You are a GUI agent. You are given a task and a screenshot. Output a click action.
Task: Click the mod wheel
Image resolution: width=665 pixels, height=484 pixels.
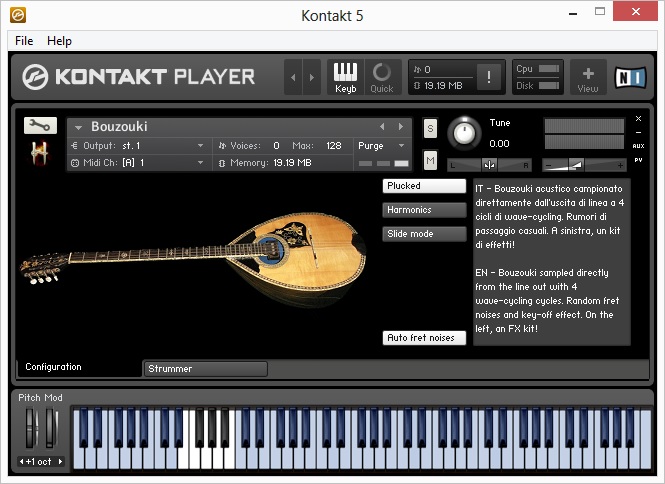51,428
